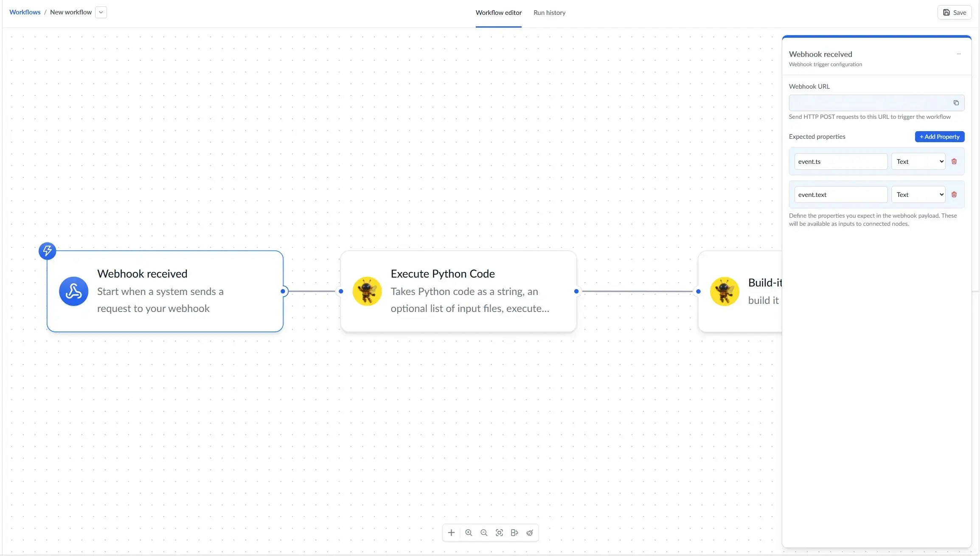
Task: Open the Workflows breadcrumb link
Action: pyautogui.click(x=25, y=12)
